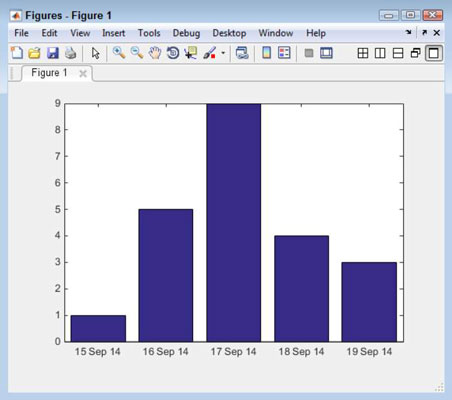The width and height of the screenshot is (452, 400).
Task: Save figure with the floppy disk icon
Action: point(52,53)
